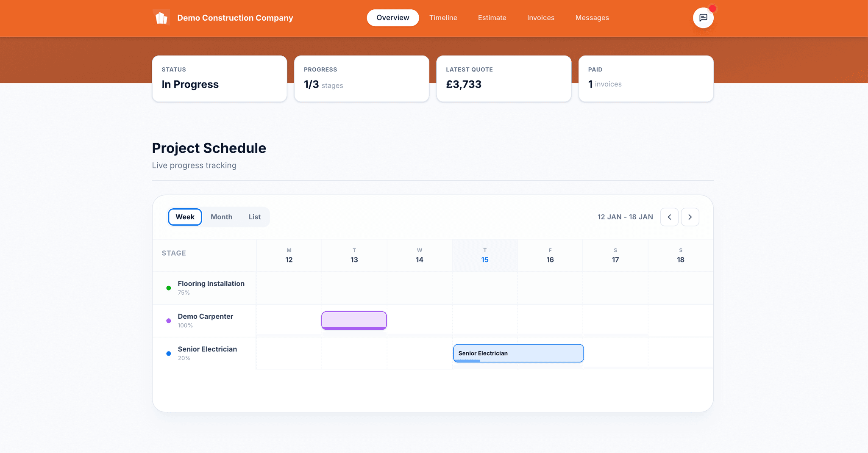Advance to next week with right chevron
868x453 pixels.
690,217
